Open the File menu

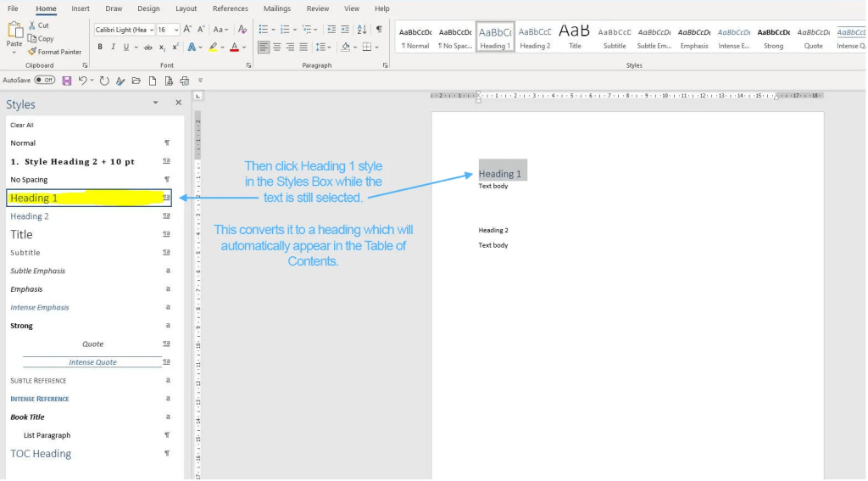[x=13, y=8]
